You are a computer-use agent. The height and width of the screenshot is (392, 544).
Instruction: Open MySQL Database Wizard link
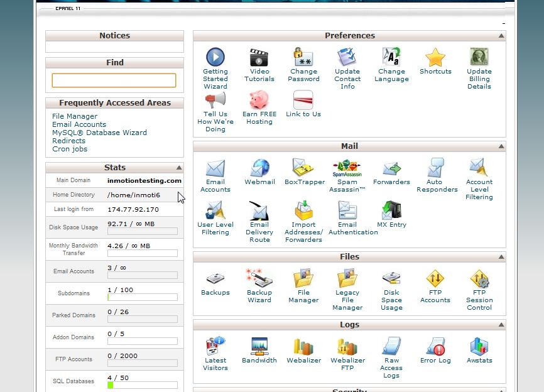click(99, 133)
